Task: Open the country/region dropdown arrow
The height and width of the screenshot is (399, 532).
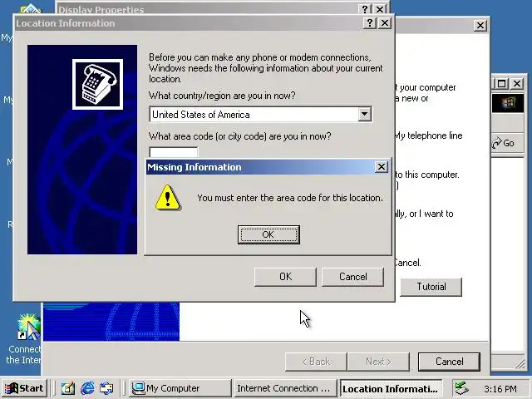Action: tap(364, 114)
